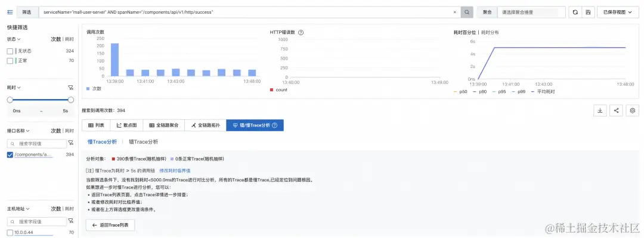Sort 状态 section by 耗时

69,39
